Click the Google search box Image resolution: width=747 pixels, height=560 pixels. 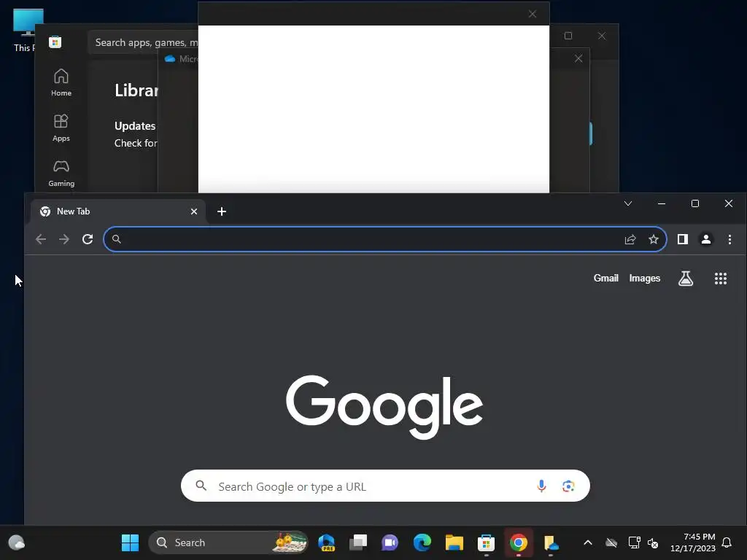click(x=385, y=486)
